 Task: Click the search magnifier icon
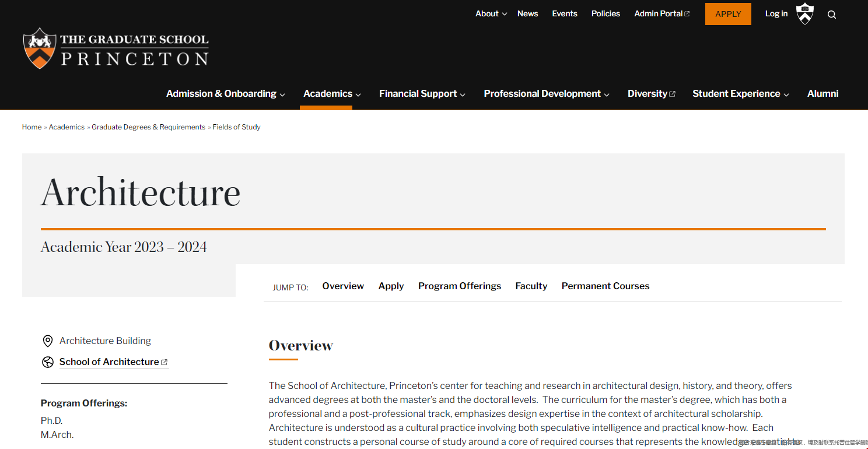(832, 15)
